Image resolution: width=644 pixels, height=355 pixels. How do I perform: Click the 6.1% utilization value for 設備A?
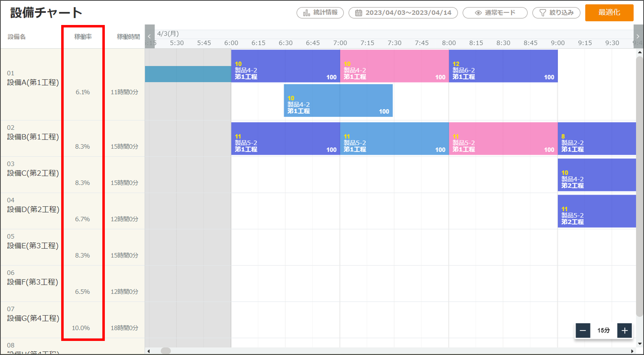click(x=82, y=92)
